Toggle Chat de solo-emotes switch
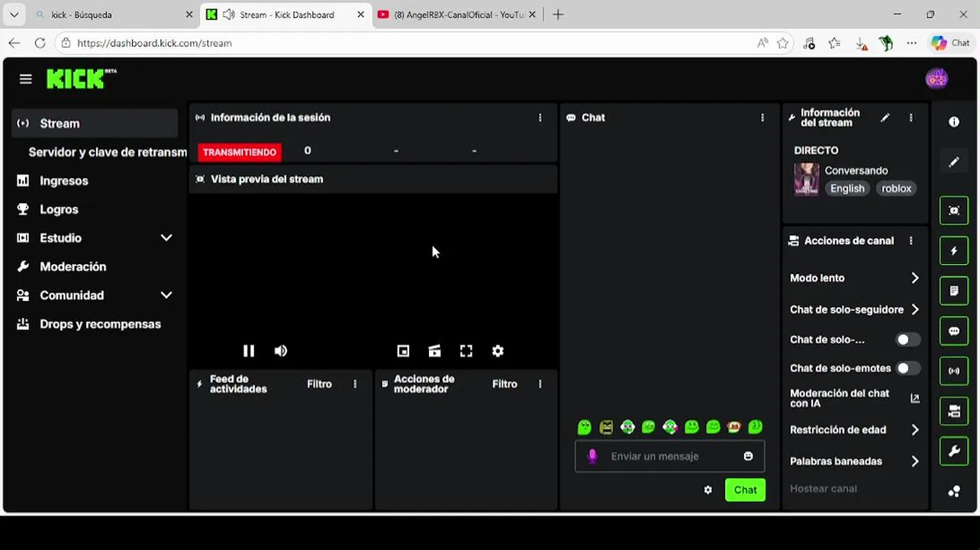The image size is (980, 550). tap(907, 368)
